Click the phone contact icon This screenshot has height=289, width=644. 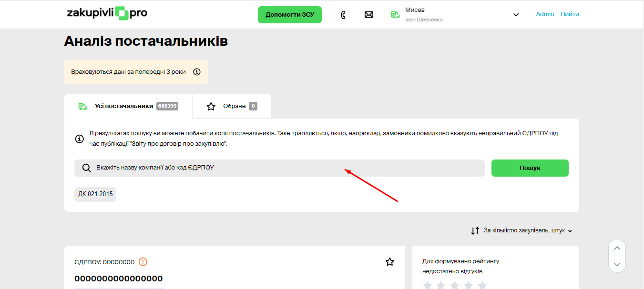(x=343, y=15)
